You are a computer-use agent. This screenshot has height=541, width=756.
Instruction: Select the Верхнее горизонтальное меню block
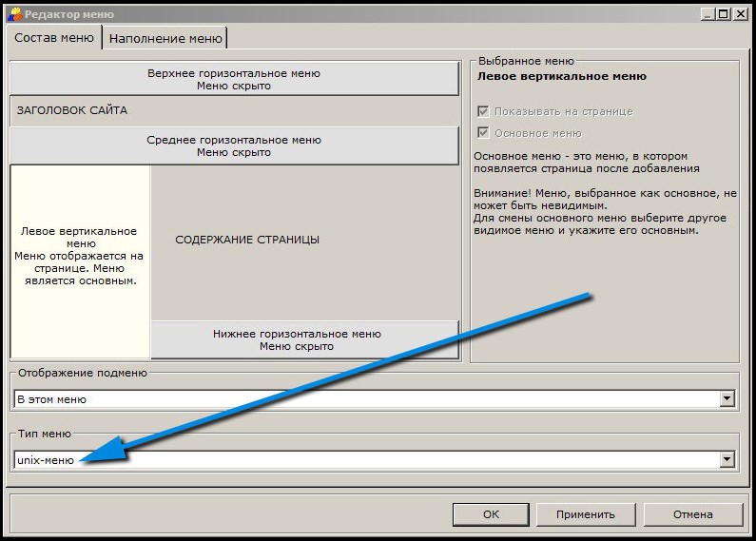pos(234,79)
